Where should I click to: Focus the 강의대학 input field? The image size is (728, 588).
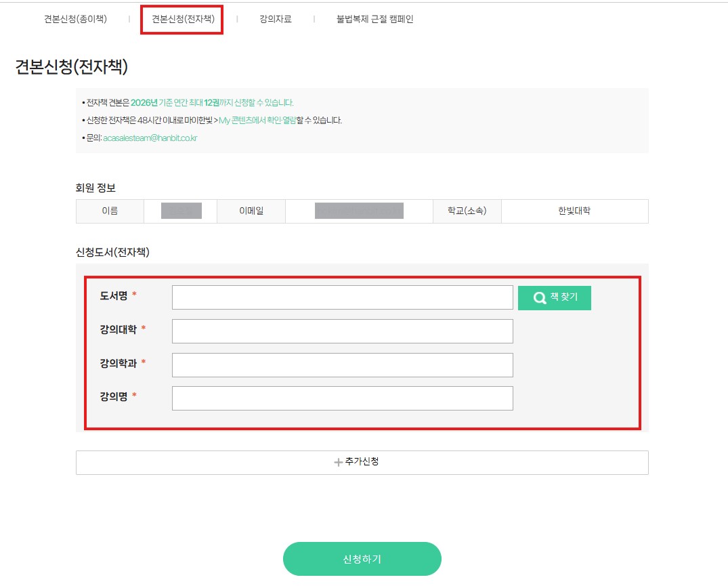(342, 331)
